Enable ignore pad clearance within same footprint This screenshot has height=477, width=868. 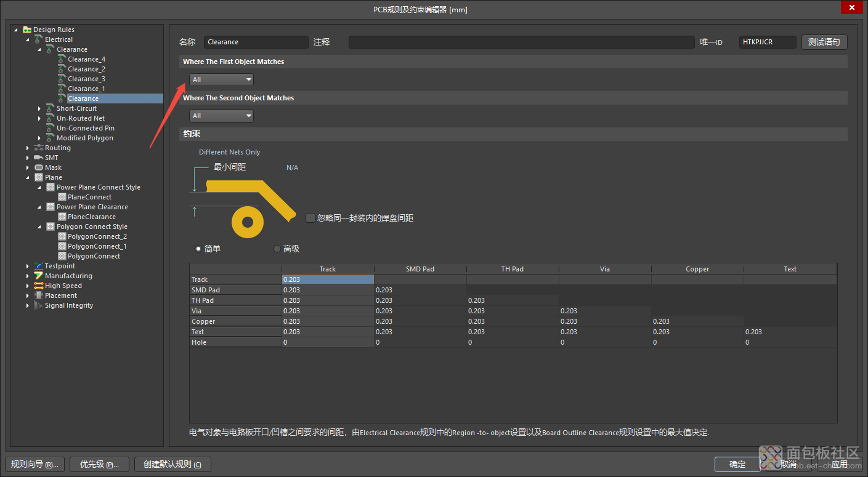coord(310,217)
